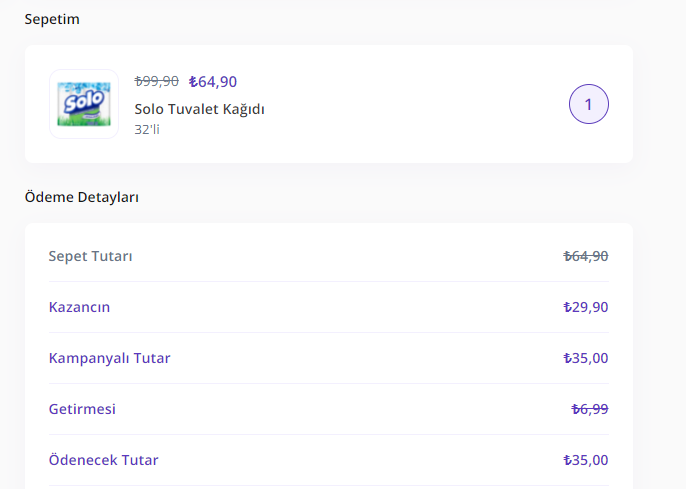Select the Sepet Tutarı row label
Viewport: 686px width, 489px height.
pyautogui.click(x=91, y=256)
